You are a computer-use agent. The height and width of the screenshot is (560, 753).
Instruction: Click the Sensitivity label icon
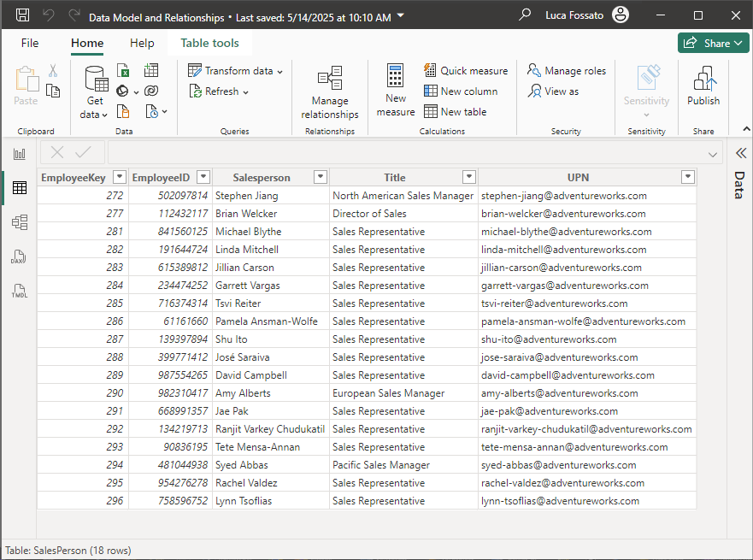[x=648, y=78]
